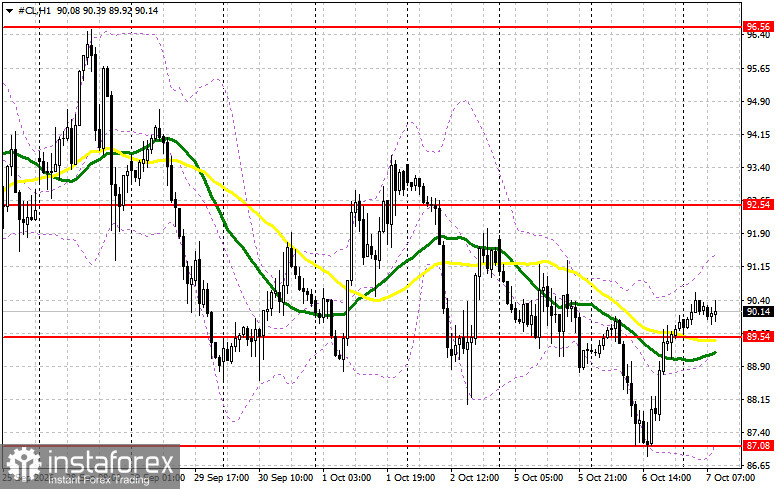Click the 94.90 price axis label
Screen dimensions: 781x489
(x=759, y=102)
